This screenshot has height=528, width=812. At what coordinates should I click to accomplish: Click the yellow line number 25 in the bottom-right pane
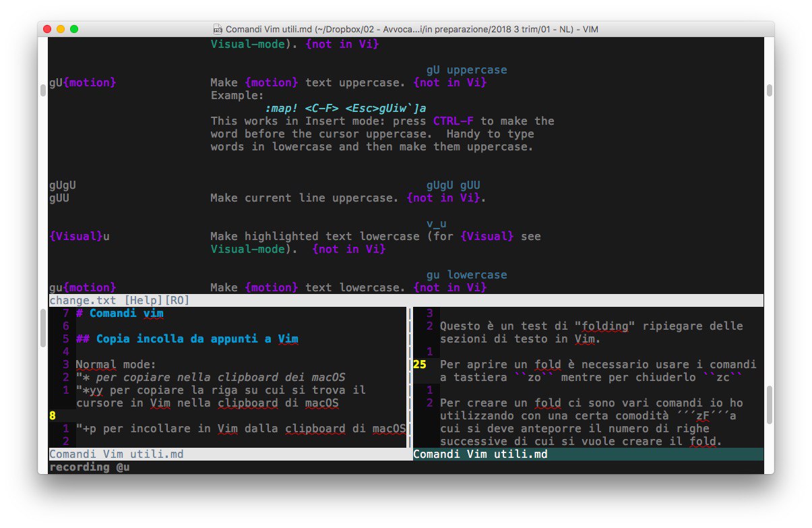point(420,365)
